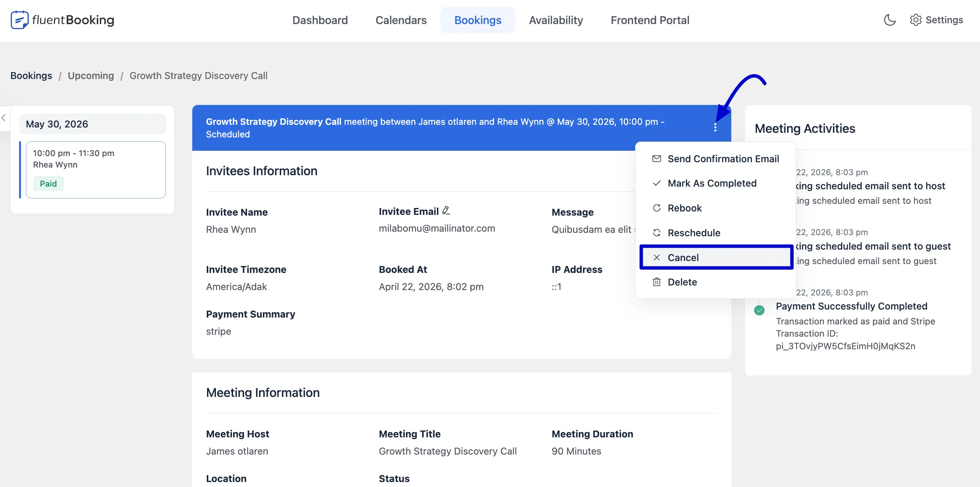Viewport: 980px width, 487px height.
Task: Click green check icon on Payment Successfully Completed
Action: tap(759, 310)
